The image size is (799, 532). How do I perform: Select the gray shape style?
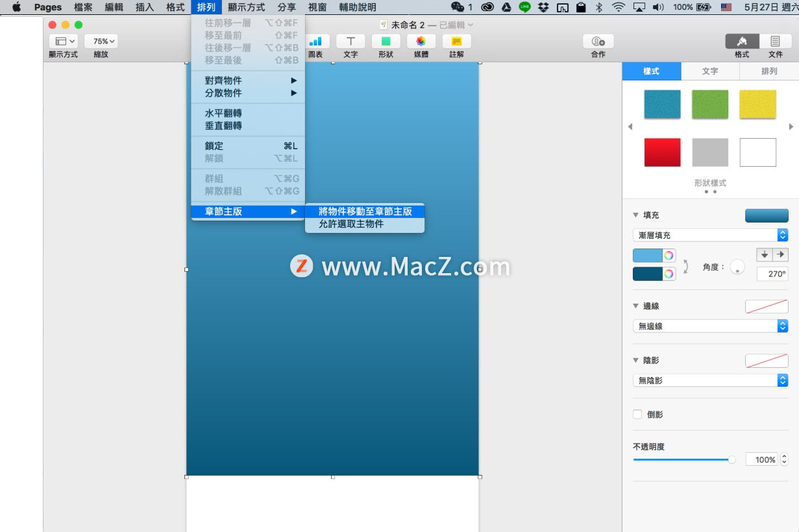(x=710, y=152)
